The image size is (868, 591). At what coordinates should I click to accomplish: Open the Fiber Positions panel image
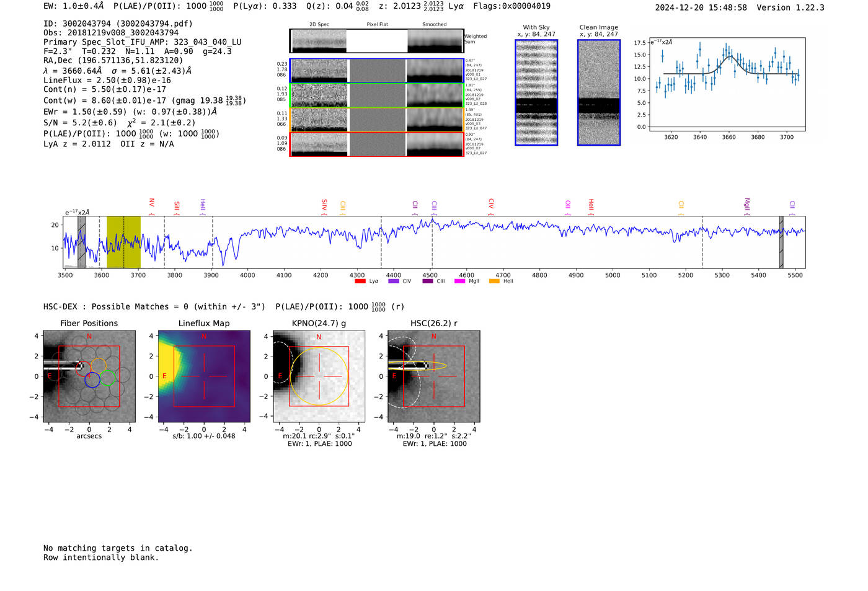tap(89, 376)
